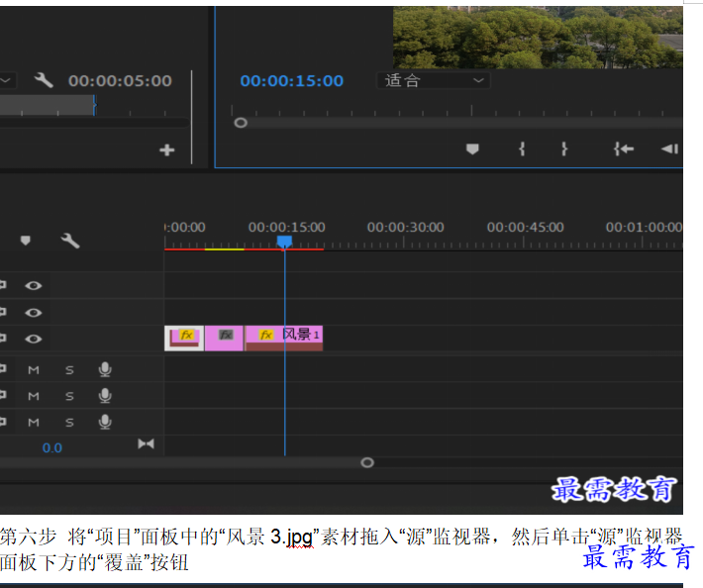The image size is (703, 588).
Task: Mark In point brace button
Action: click(522, 148)
